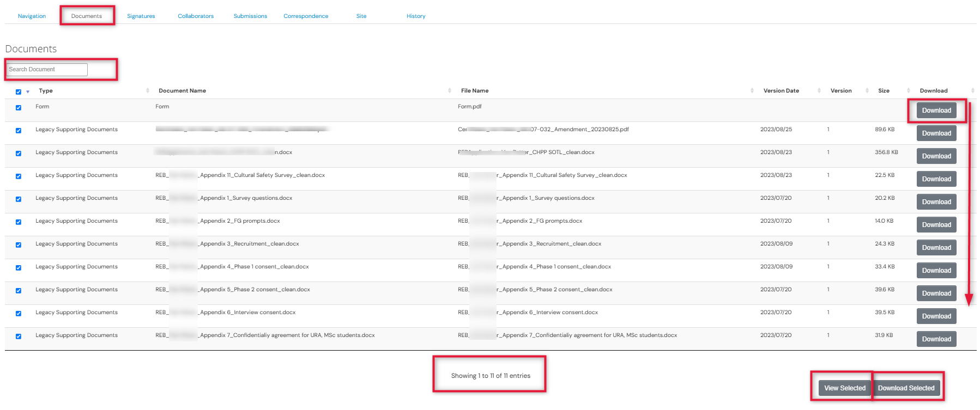Viewport: 980px width, 410px height.
Task: Select the Form.pdf file name text
Action: point(470,107)
